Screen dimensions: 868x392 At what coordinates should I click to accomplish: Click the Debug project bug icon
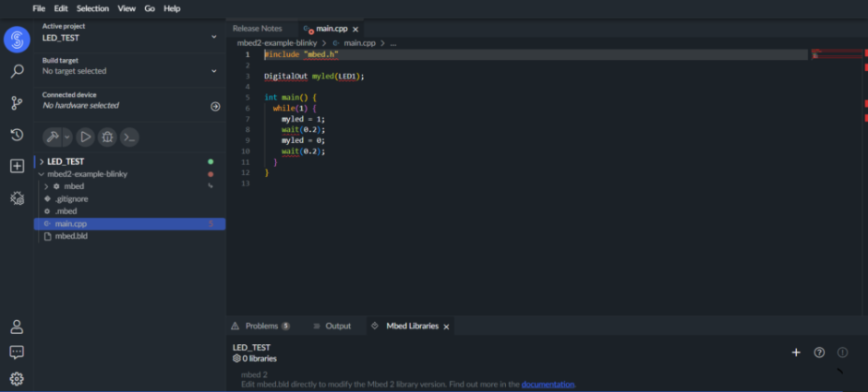[107, 137]
